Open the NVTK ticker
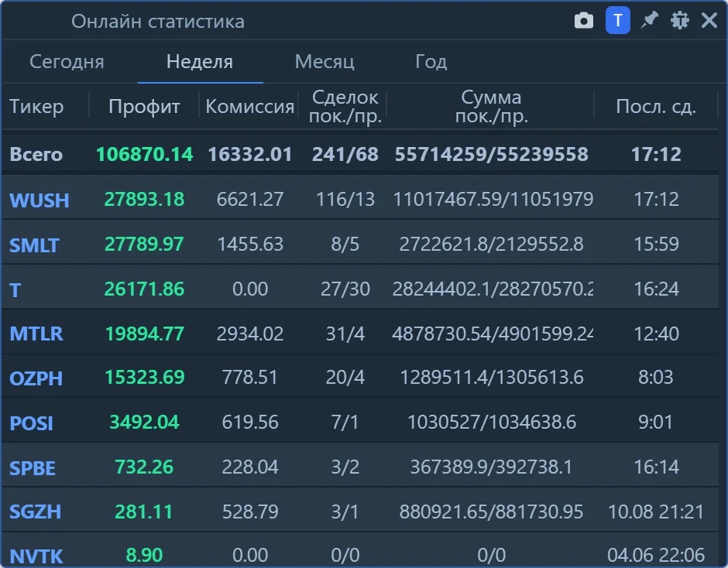The height and width of the screenshot is (568, 728). (x=36, y=556)
